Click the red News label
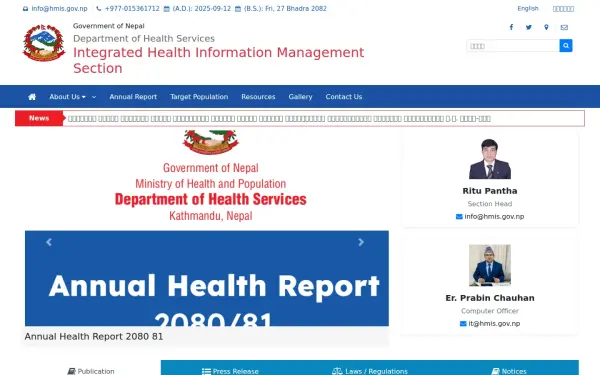The image size is (600, 375). coord(39,118)
